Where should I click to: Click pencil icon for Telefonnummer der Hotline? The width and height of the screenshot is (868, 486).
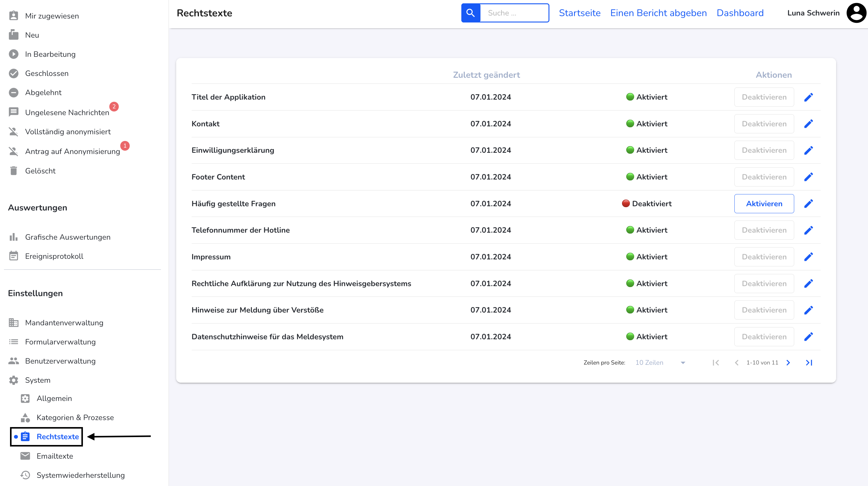click(808, 230)
